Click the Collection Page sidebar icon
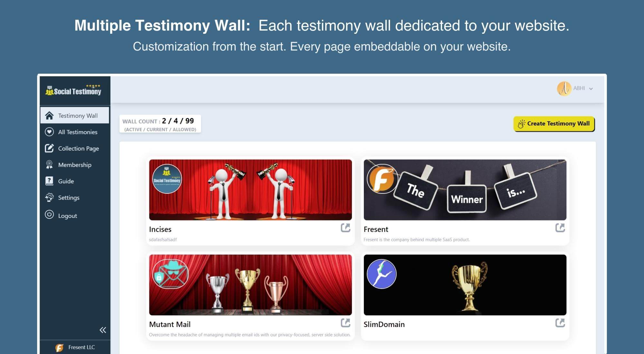 click(49, 148)
